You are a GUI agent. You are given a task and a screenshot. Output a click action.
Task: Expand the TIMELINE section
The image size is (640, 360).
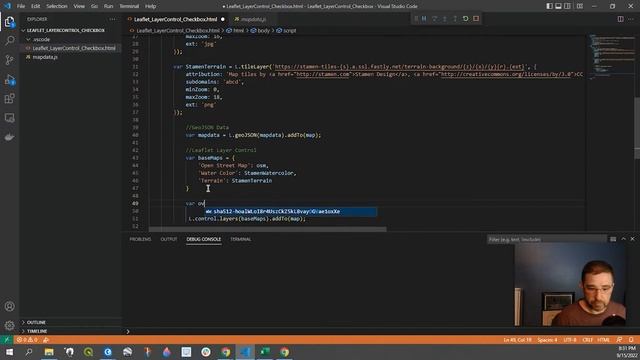pos(37,331)
